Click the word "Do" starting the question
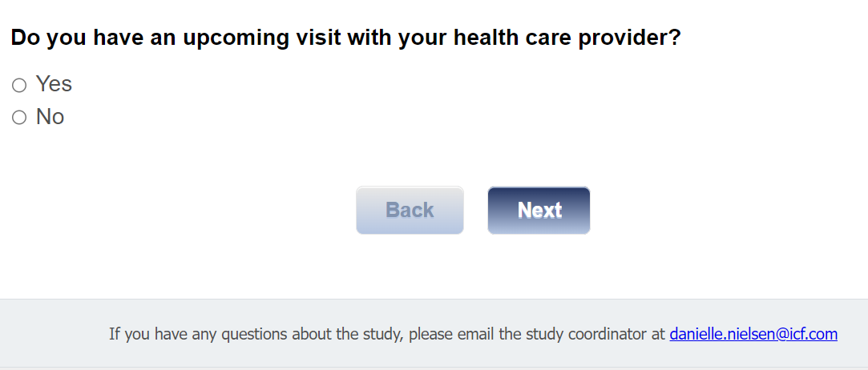The image size is (868, 370). 25,38
